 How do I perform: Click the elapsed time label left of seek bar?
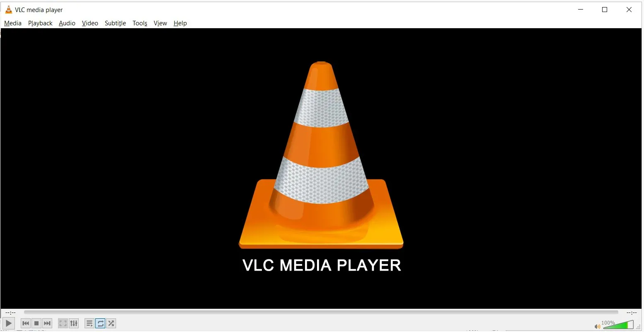coord(11,312)
